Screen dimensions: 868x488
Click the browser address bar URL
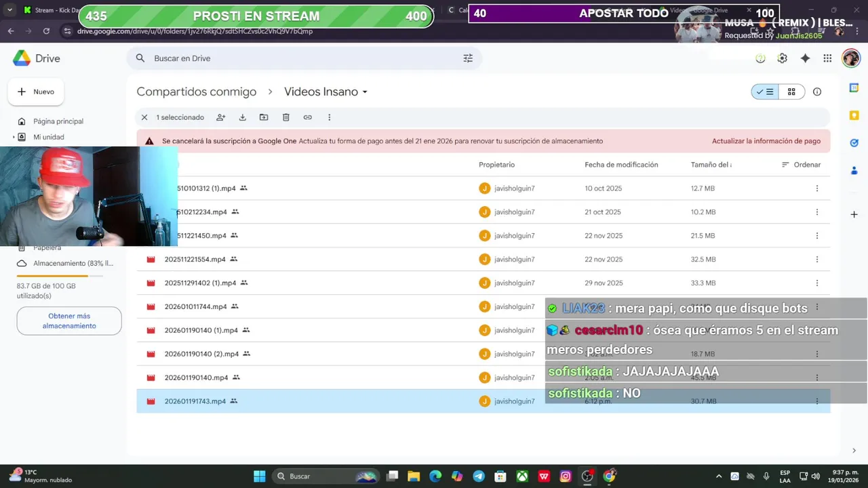[195, 31]
